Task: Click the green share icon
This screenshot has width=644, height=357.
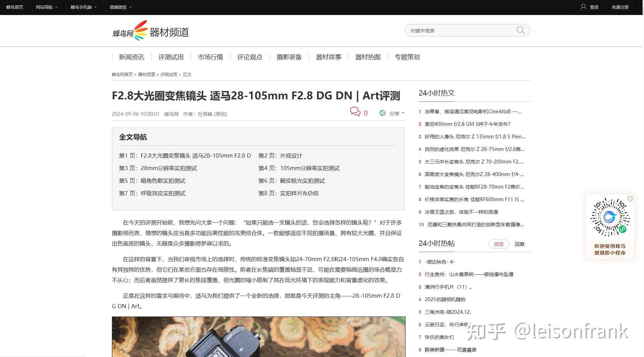Action: (382, 113)
